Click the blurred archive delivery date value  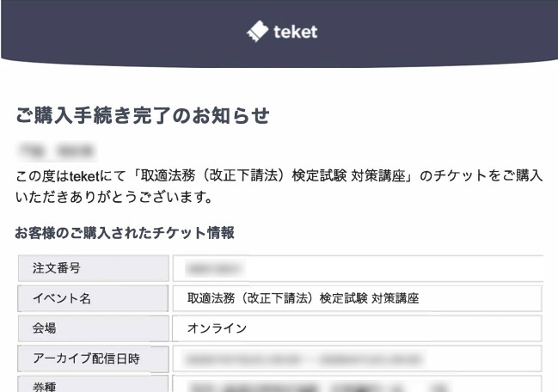pyautogui.click(x=305, y=358)
